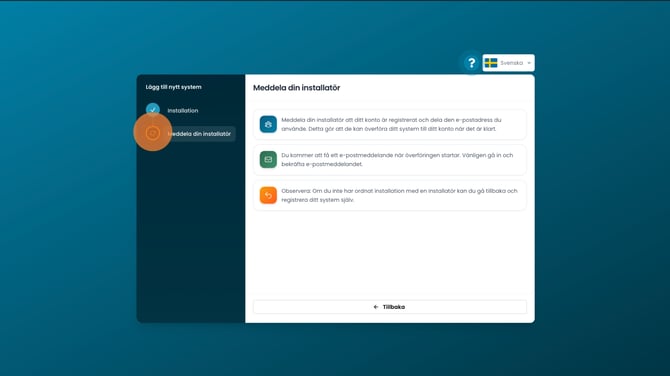This screenshot has width=670, height=376.
Task: Select the Meddela din installatör step
Action: 199,134
